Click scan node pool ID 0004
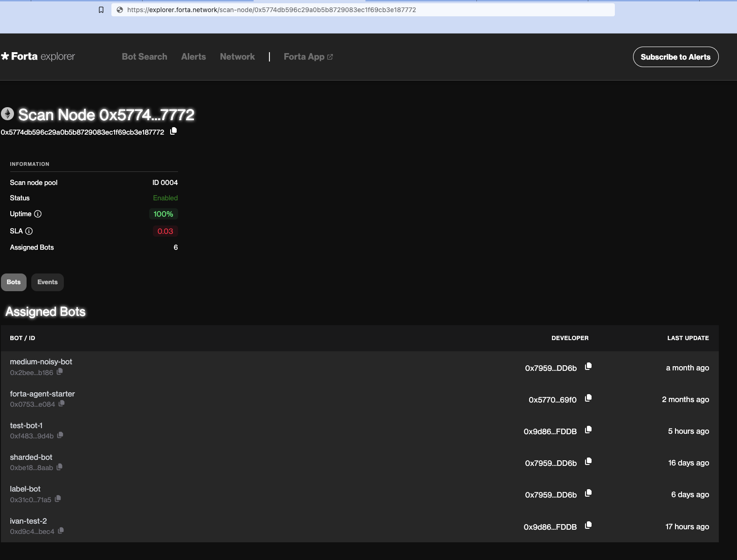Image resolution: width=737 pixels, height=560 pixels. pos(165,183)
